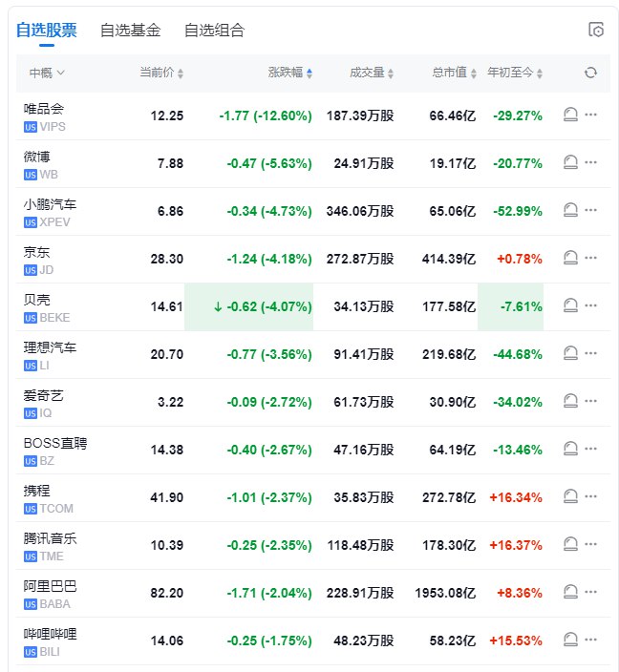Expand the 中概 market filter dropdown
The height and width of the screenshot is (672, 619).
[47, 73]
